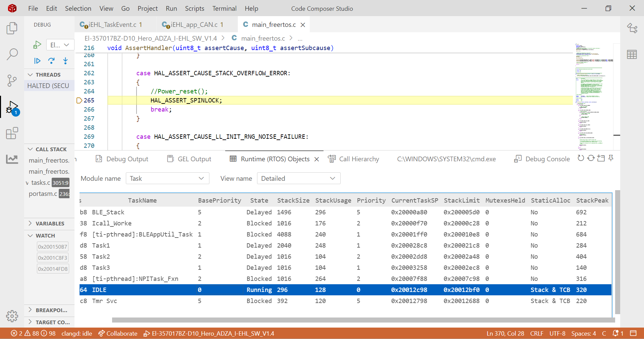Switch to the iEHL_app_CAN.c editor tab
644x339 pixels.
[197, 25]
